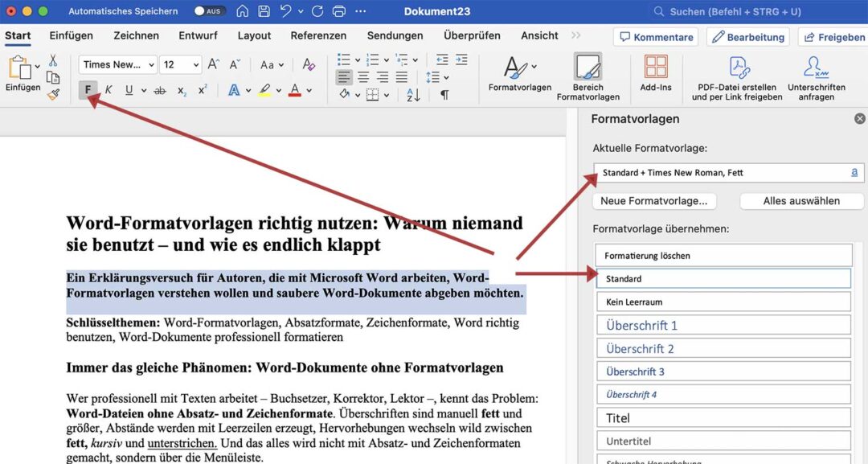Click Alles auswählen in the styles pane

coord(801,200)
